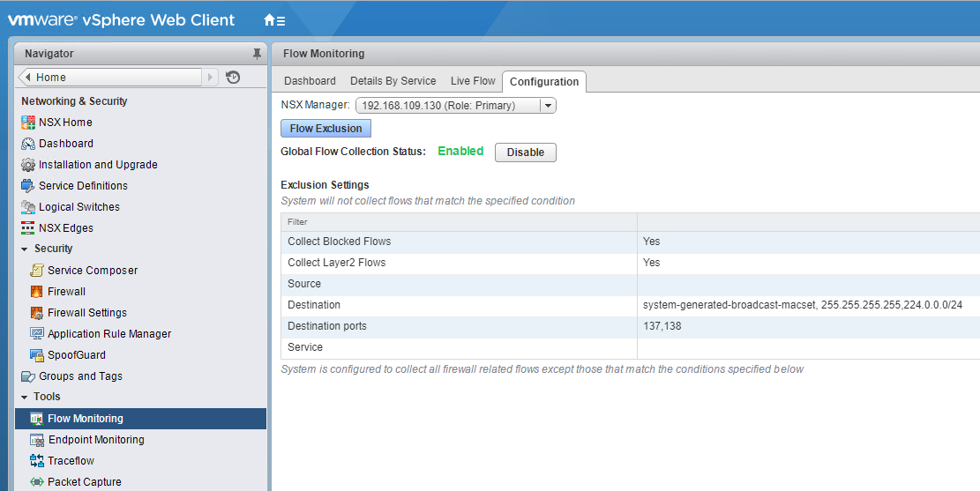Open NSX Home via its icon
The image size is (980, 491).
(x=28, y=123)
